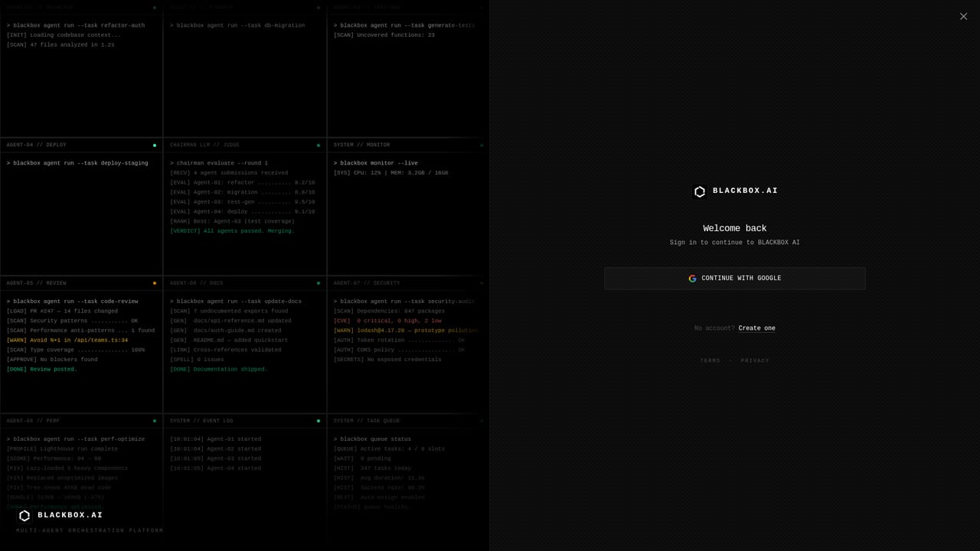Click the "[SECRETS] No exposed credentials" line

387,360
